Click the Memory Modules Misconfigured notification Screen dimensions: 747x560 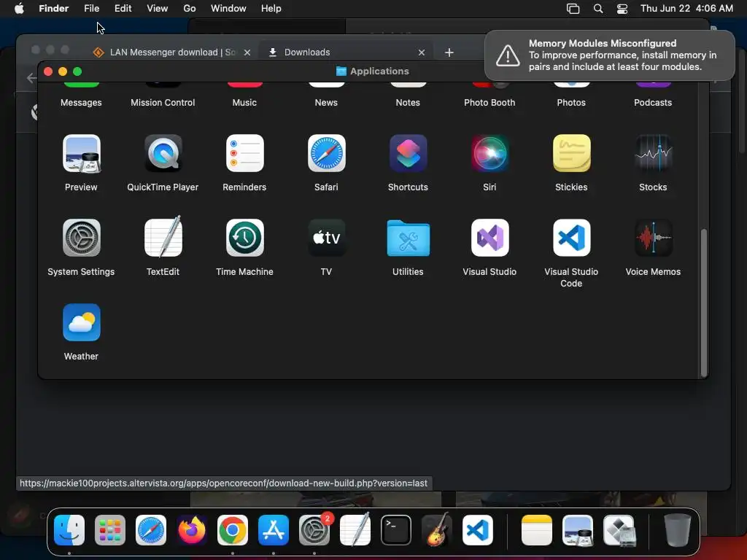coord(610,55)
